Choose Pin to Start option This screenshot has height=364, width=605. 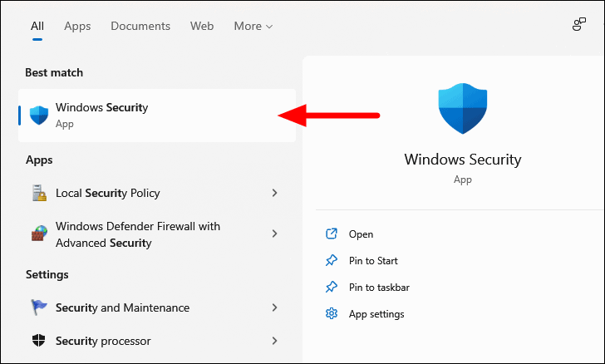tap(373, 261)
